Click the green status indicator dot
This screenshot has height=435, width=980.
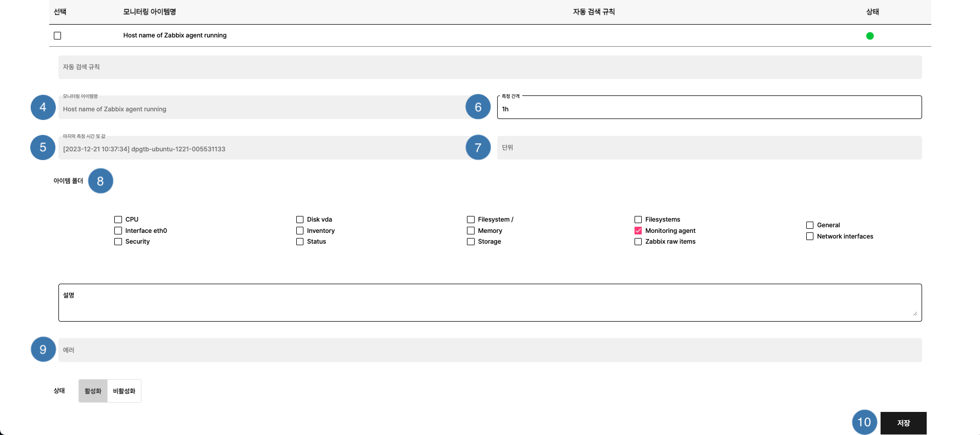coord(870,36)
